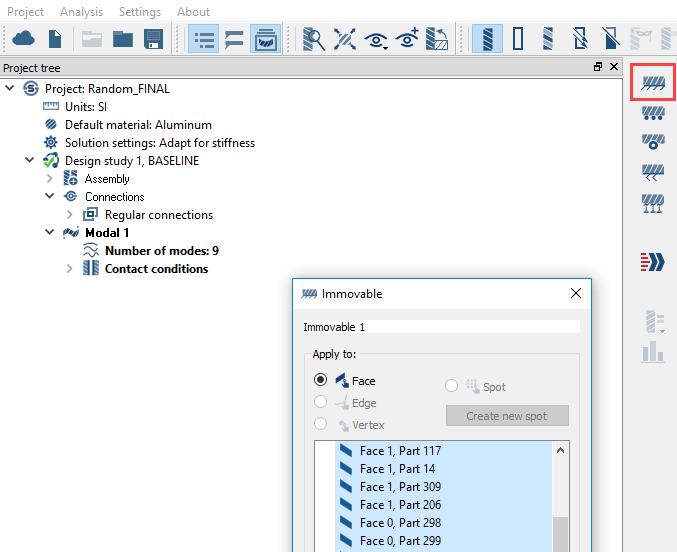Collapse the Modal 1 tree node
The height and width of the screenshot is (552, 677).
(x=50, y=233)
